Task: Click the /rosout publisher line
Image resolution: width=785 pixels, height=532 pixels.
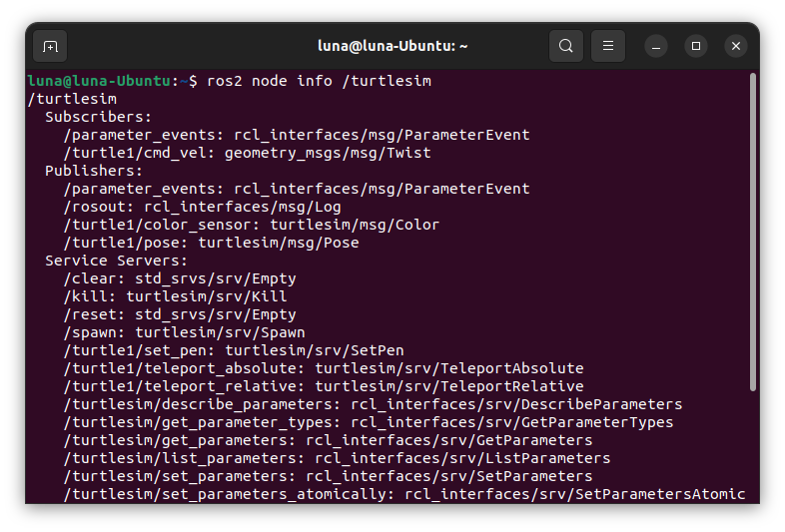Action: [x=203, y=207]
